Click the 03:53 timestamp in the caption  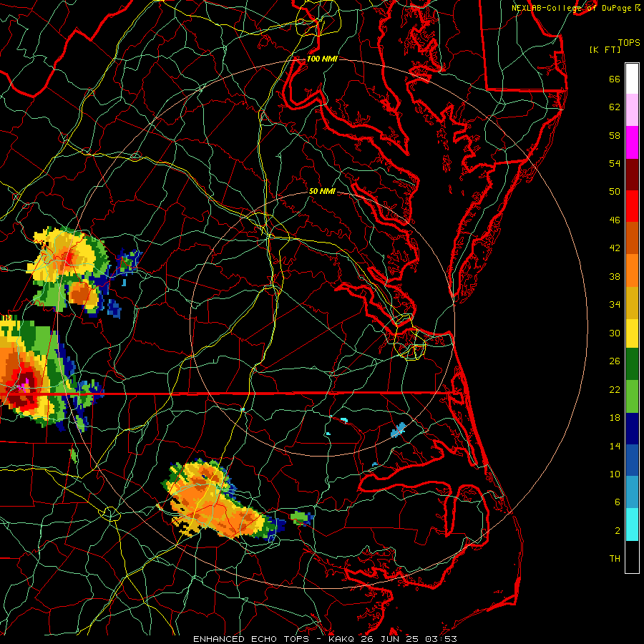pyautogui.click(x=441, y=639)
